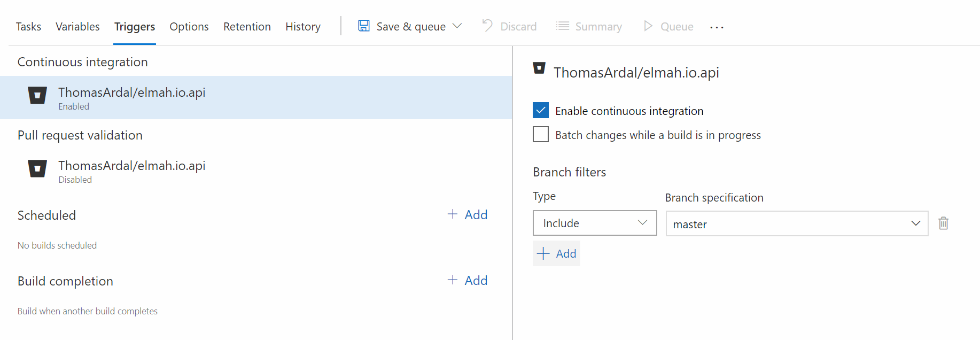Click the Bitbucket icon in the right panel header
The width and height of the screenshot is (980, 340).
(x=539, y=68)
